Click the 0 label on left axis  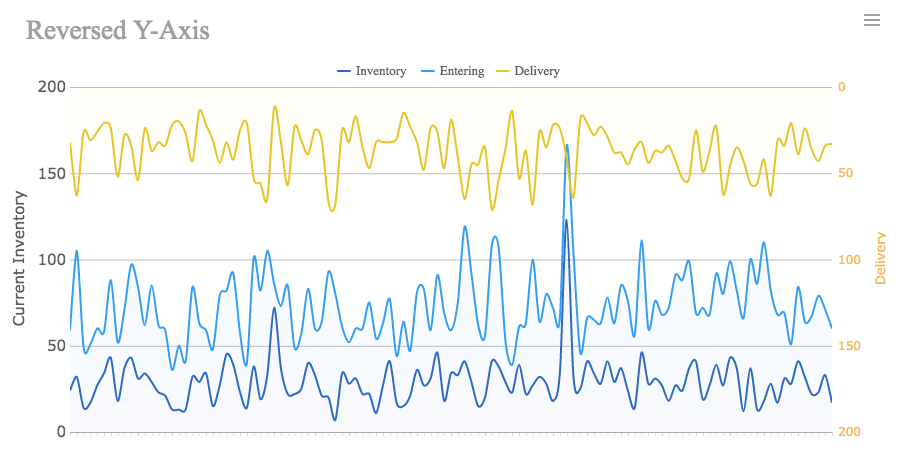click(61, 432)
